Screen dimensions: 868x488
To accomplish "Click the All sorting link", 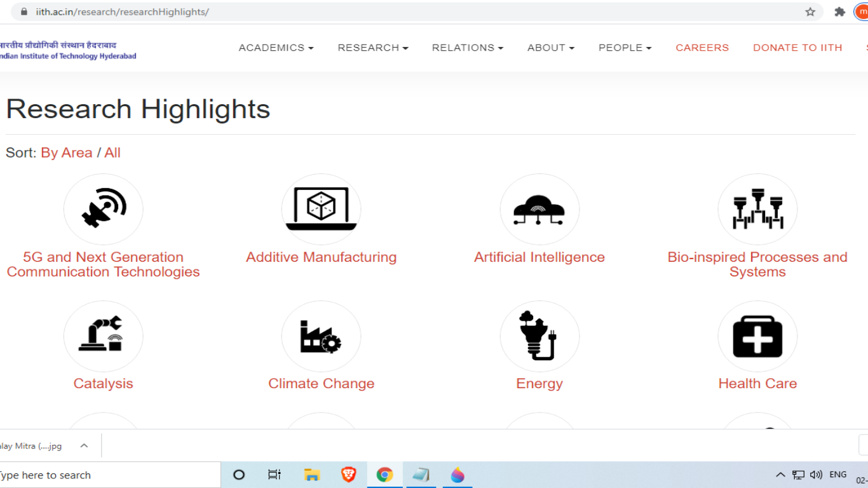I will 112,152.
